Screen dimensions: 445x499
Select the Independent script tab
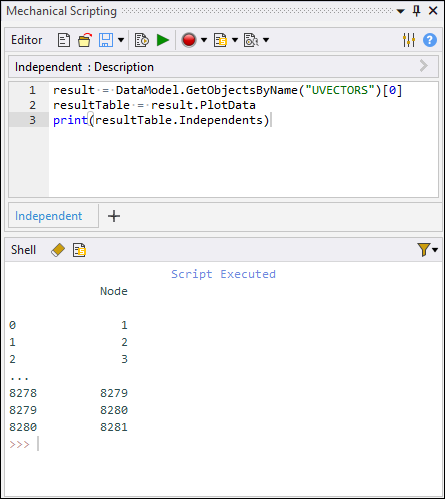click(49, 216)
